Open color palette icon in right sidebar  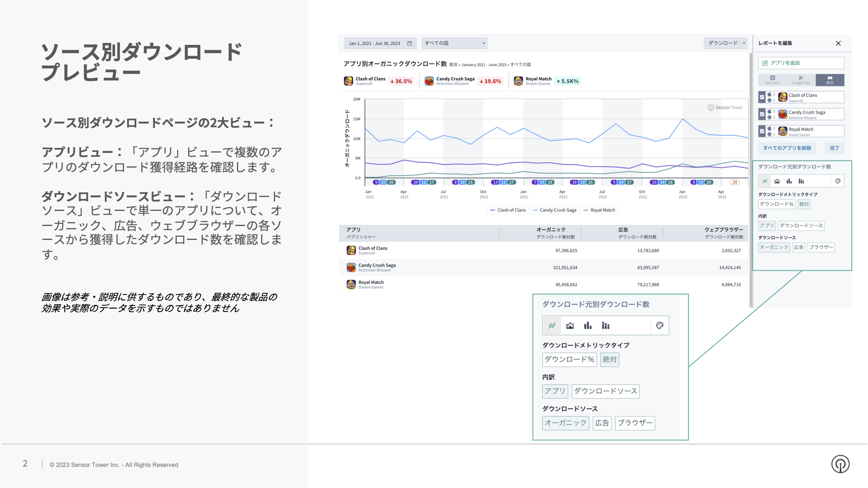point(838,181)
